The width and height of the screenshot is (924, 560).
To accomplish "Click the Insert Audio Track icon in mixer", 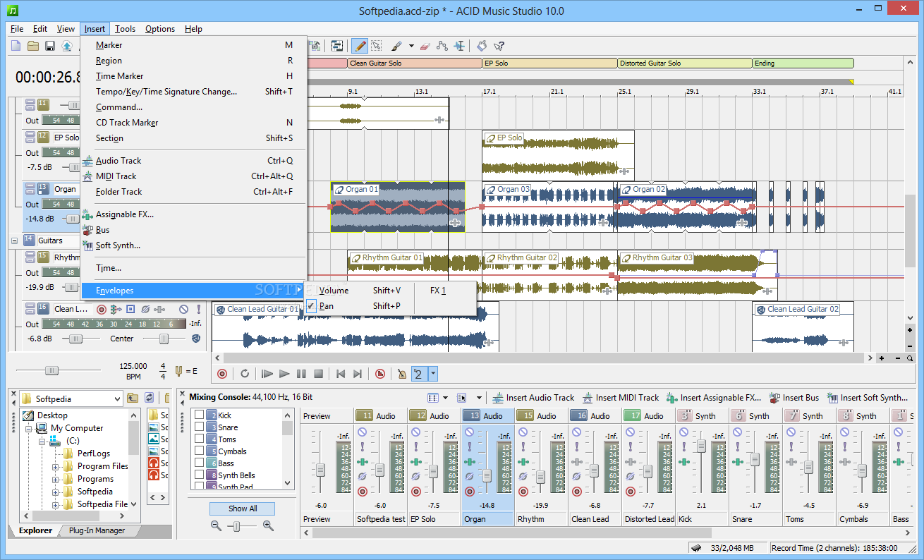I will coord(499,398).
